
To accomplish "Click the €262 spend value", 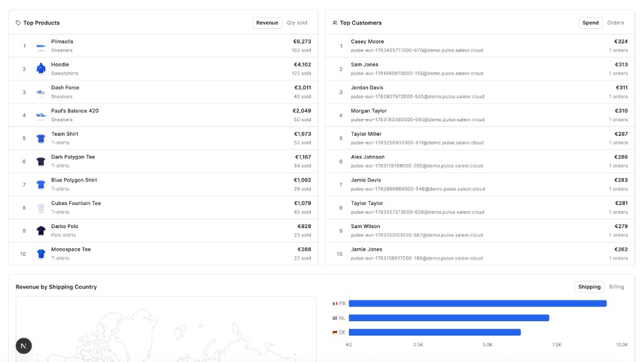I will pyautogui.click(x=621, y=250).
